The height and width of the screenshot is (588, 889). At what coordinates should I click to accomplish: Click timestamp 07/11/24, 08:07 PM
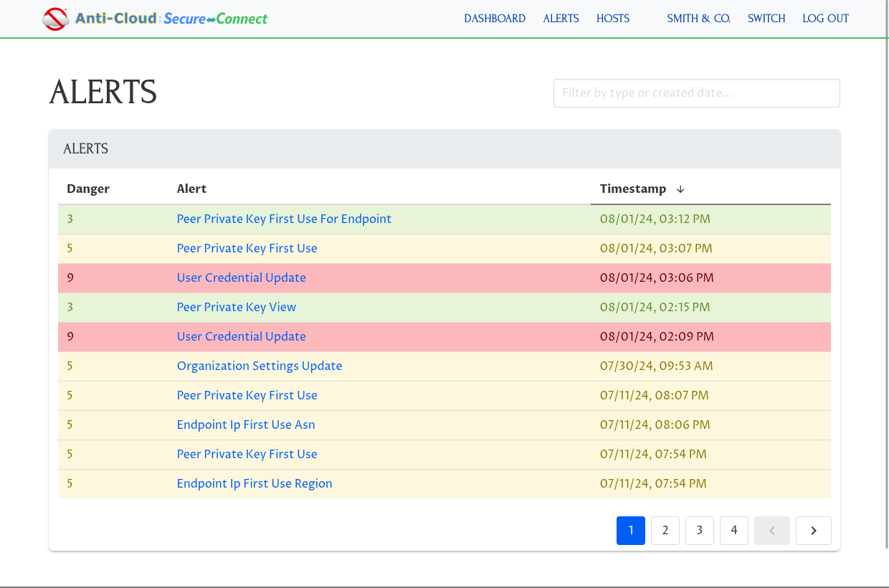[x=655, y=395]
